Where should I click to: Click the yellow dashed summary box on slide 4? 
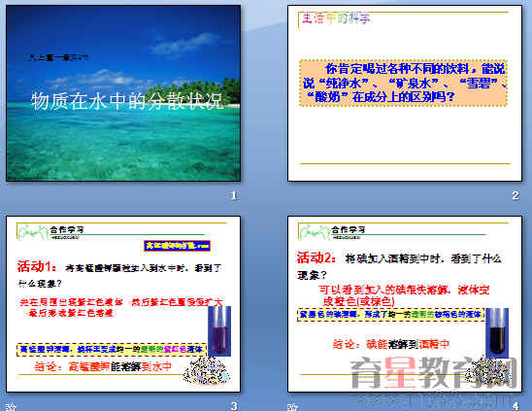(391, 315)
